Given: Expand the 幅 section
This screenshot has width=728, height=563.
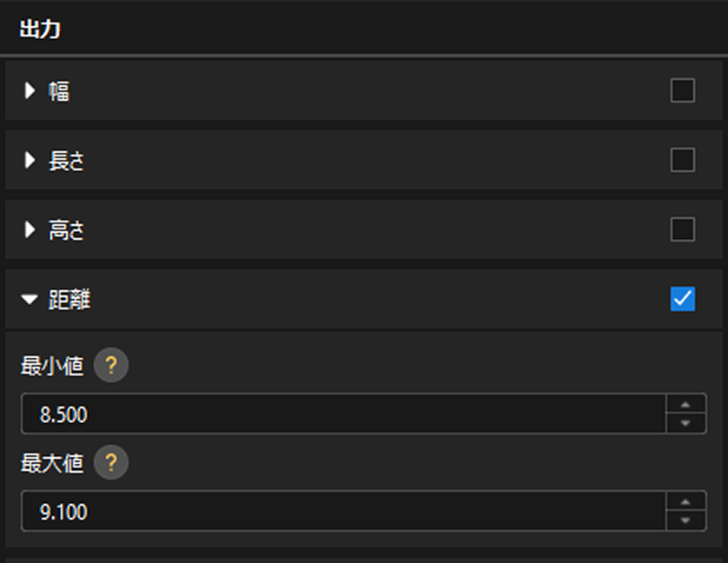Looking at the screenshot, I should 30,90.
